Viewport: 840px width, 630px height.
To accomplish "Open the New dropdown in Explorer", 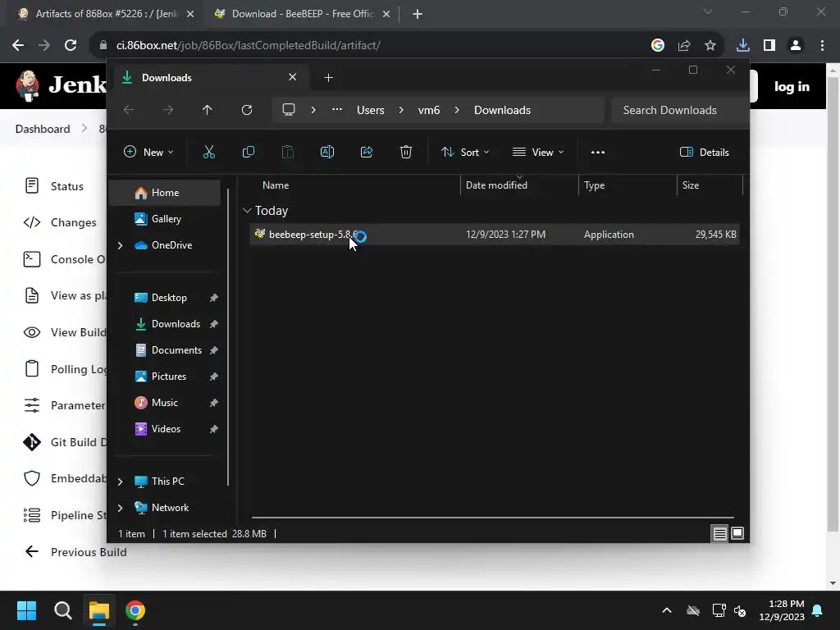I will (x=149, y=152).
